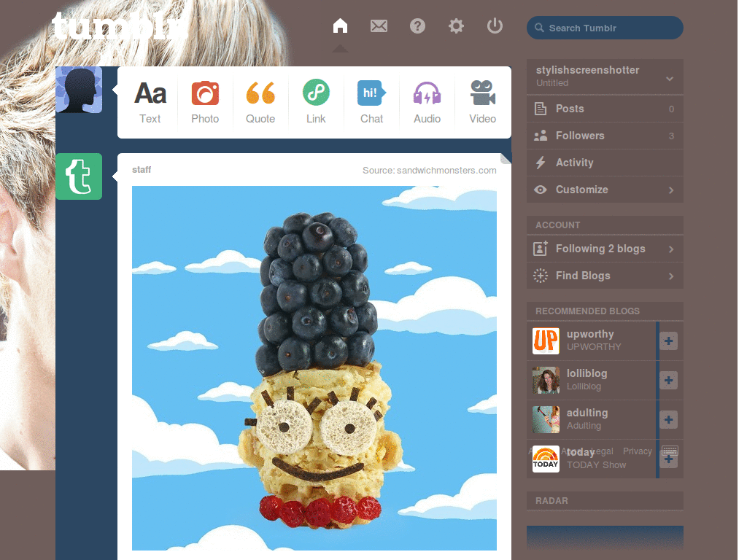The image size is (747, 560).
Task: Open Following 2 blogs
Action: pos(605,249)
